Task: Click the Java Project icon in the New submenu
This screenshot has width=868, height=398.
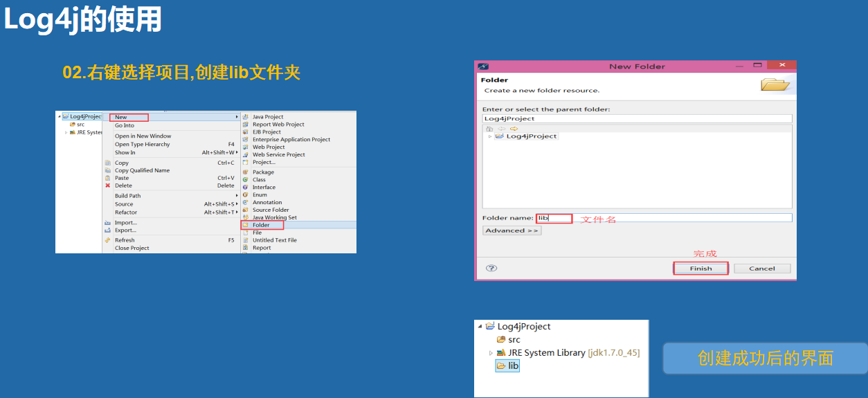Action: pyautogui.click(x=245, y=117)
